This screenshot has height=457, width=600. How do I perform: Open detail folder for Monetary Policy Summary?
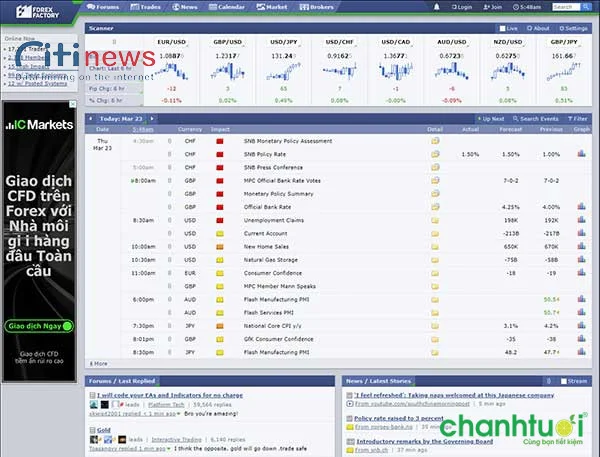435,194
